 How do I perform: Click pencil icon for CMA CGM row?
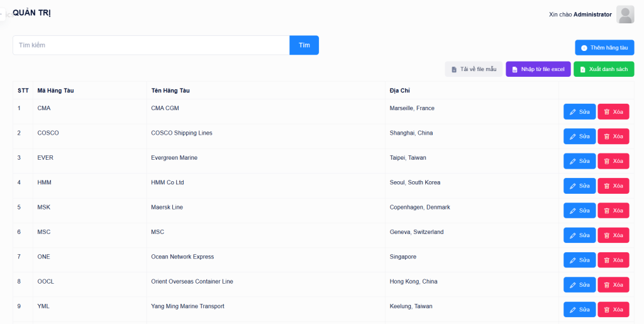(x=572, y=112)
